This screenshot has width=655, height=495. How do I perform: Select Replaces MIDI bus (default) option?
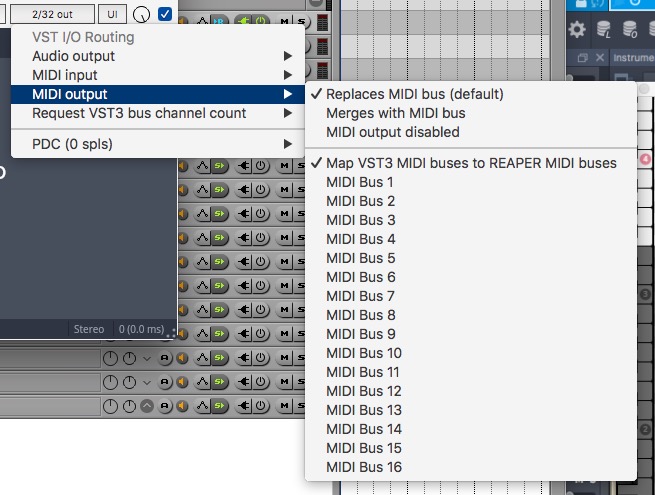point(471,94)
